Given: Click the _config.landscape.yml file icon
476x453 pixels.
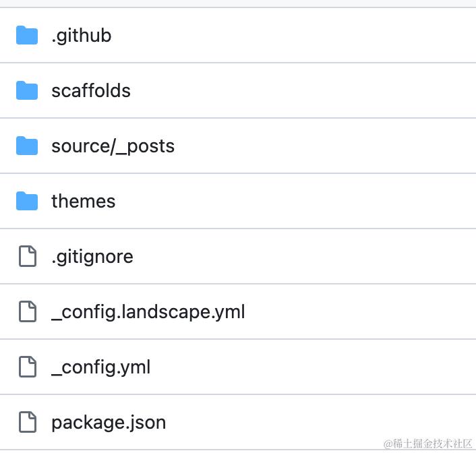Looking at the screenshot, I should pyautogui.click(x=27, y=311).
